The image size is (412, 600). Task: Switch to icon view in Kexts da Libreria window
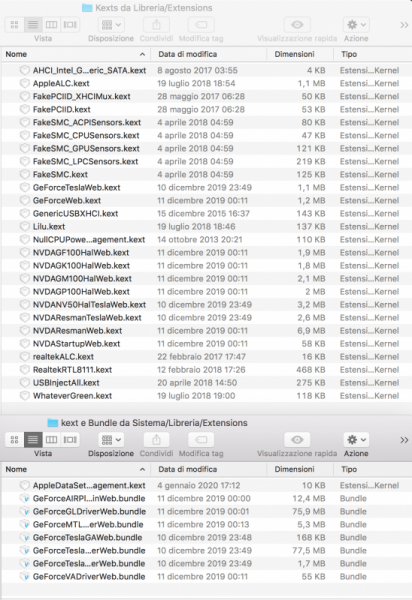(x=15, y=25)
